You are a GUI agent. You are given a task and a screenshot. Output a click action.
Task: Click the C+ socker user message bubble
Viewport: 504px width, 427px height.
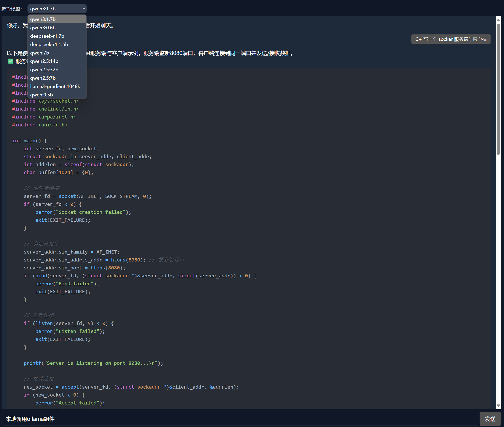pos(451,39)
